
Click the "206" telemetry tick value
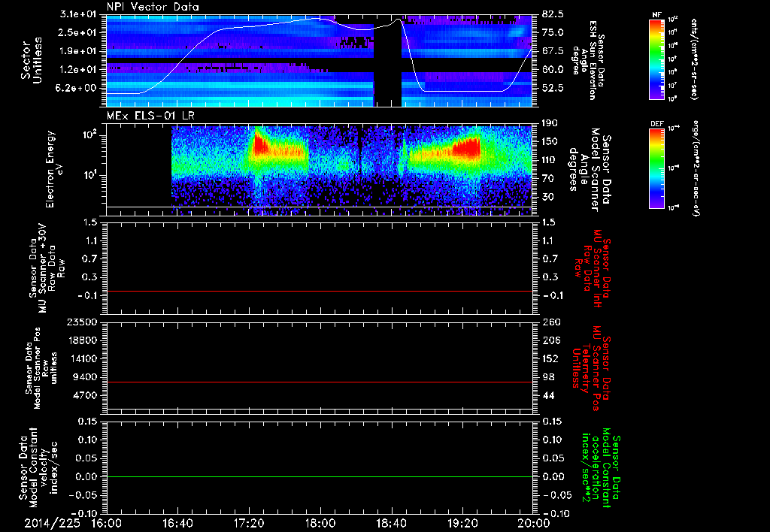point(550,340)
